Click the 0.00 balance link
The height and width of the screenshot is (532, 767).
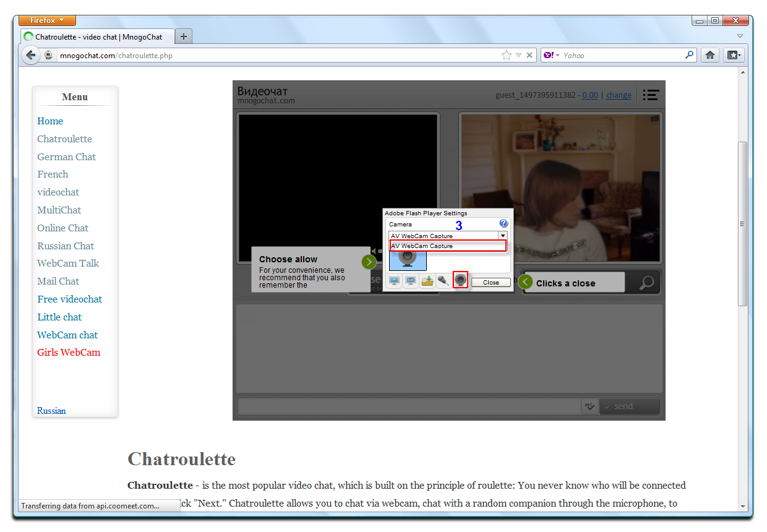[590, 95]
